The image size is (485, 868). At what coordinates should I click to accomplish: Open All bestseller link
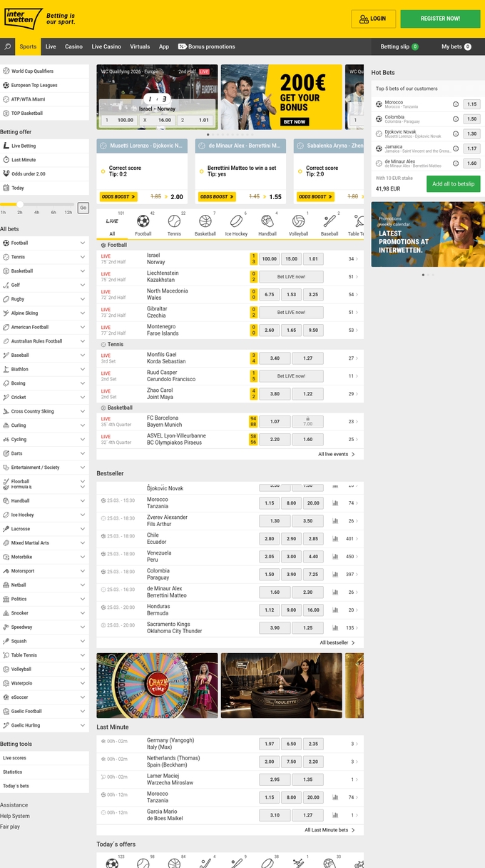point(337,642)
